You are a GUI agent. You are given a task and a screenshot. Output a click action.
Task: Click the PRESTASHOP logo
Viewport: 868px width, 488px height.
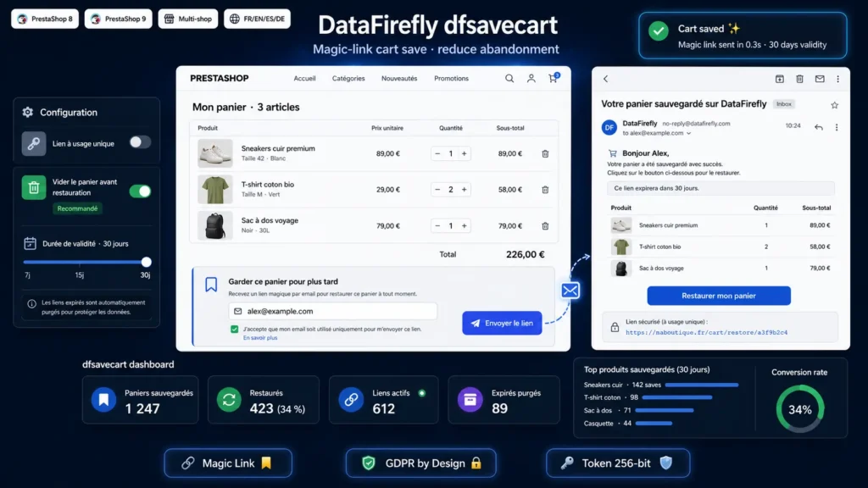click(220, 79)
